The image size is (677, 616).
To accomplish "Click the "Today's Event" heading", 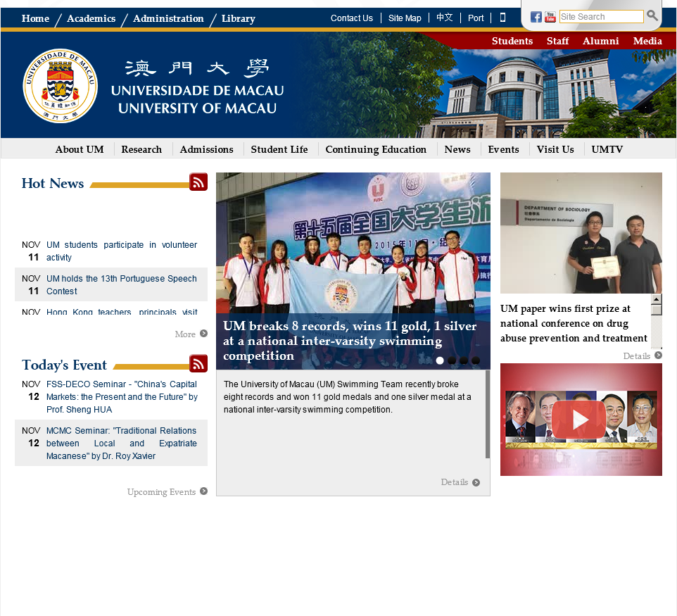I will 64,365.
